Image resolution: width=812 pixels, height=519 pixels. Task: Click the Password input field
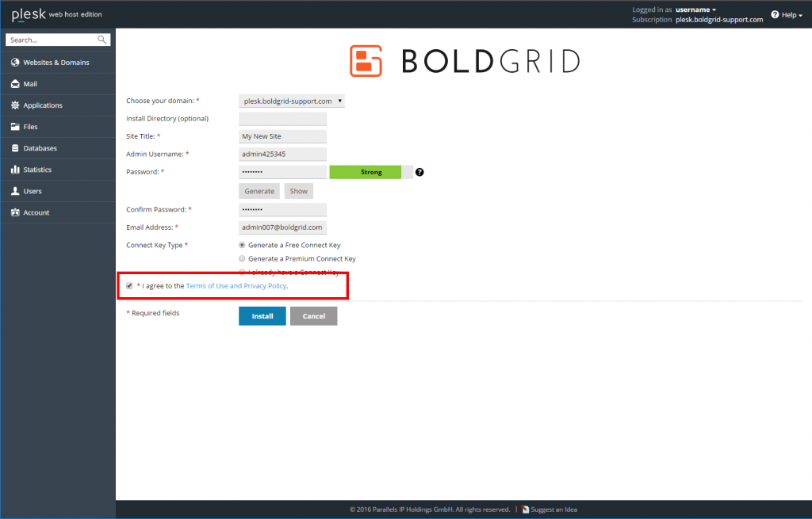coord(283,172)
